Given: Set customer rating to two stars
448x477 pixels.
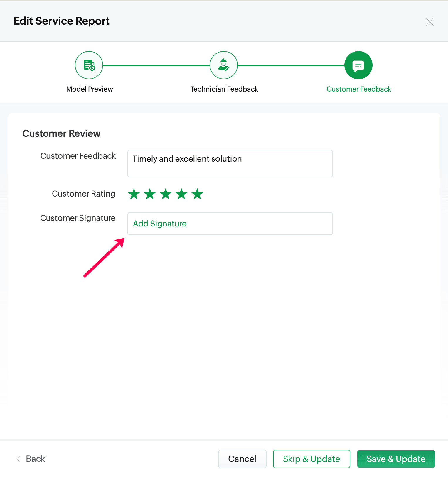Looking at the screenshot, I should [x=150, y=194].
